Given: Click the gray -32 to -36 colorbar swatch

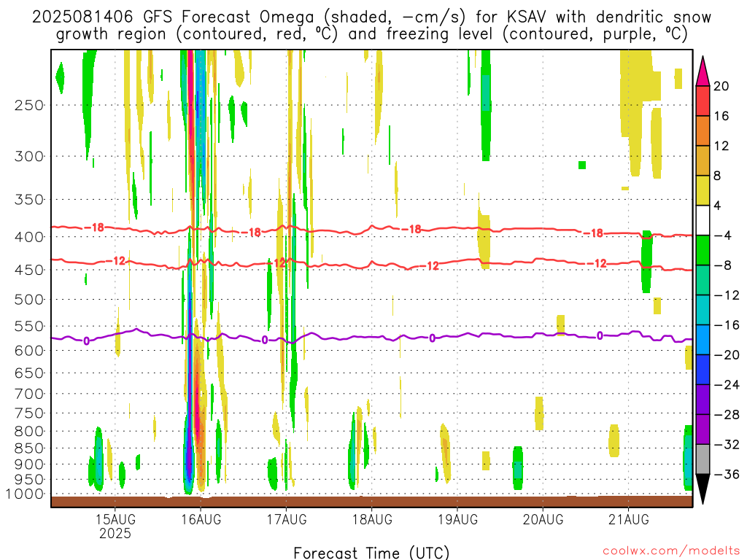Looking at the screenshot, I should tap(703, 459).
